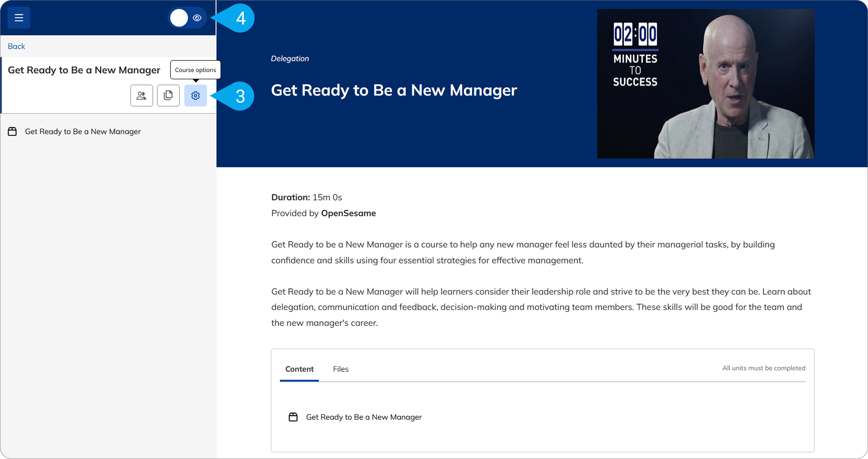The width and height of the screenshot is (868, 459).
Task: Click the numbered callout 3 marker
Action: tap(240, 96)
